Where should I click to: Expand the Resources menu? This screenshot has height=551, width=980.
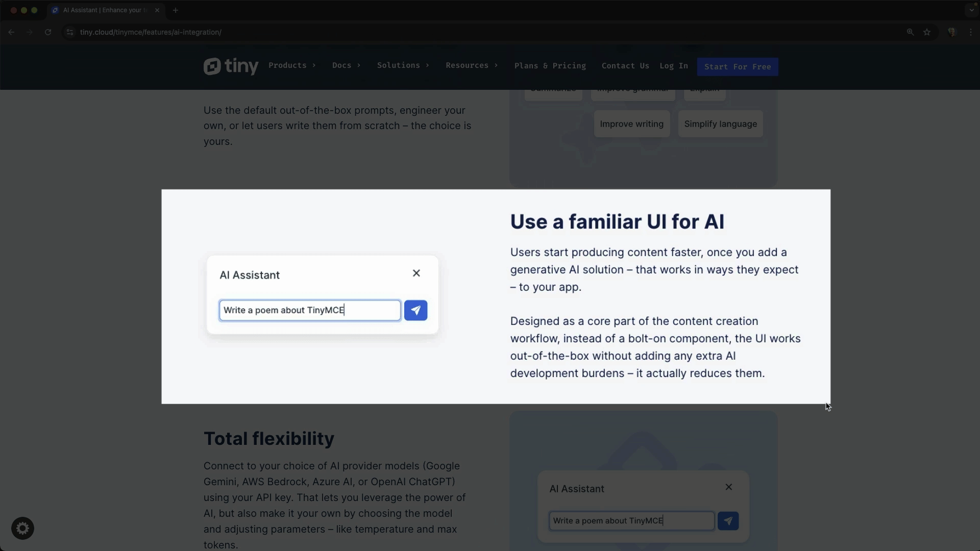coord(472,65)
